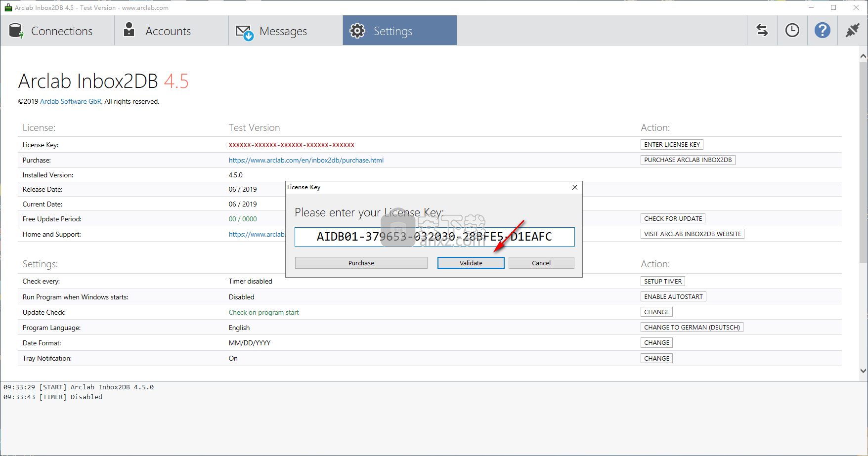Image resolution: width=868 pixels, height=456 pixels.
Task: Open the Home and Support arclab link
Action: [257, 234]
